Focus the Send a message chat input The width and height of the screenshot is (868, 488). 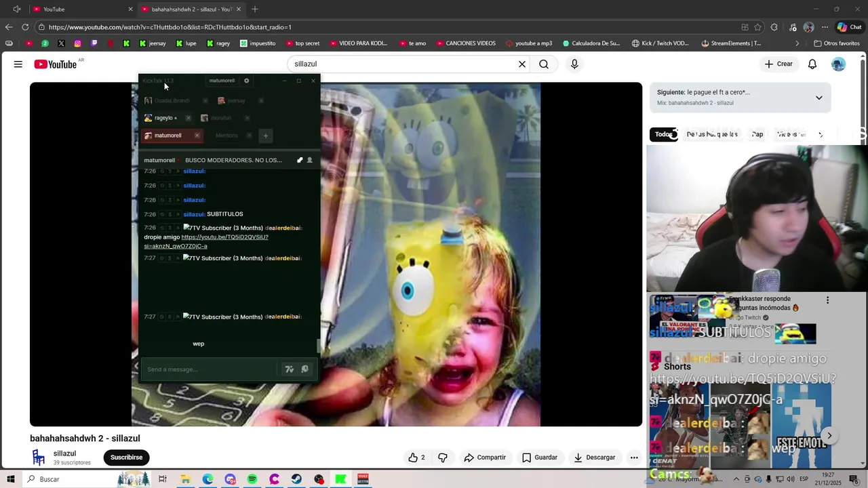210,369
